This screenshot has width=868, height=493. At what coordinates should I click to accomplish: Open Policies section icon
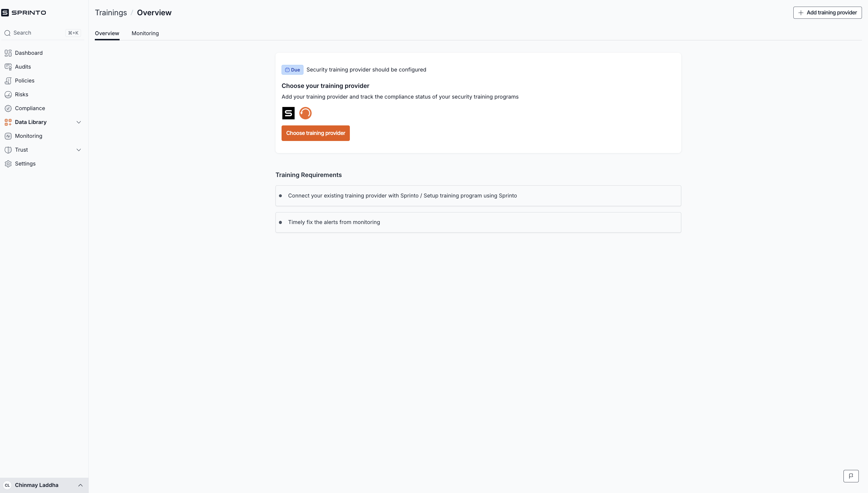(8, 81)
